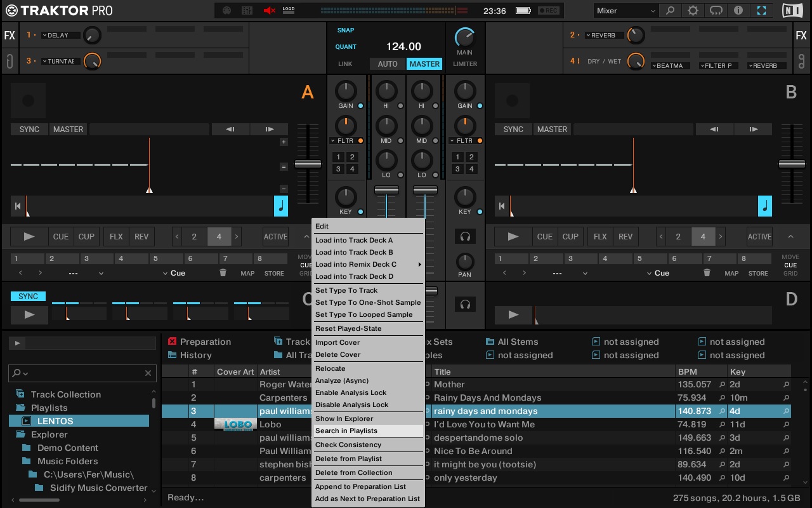
Task: Delete cue point trash icon on Deck B
Action: point(707,273)
